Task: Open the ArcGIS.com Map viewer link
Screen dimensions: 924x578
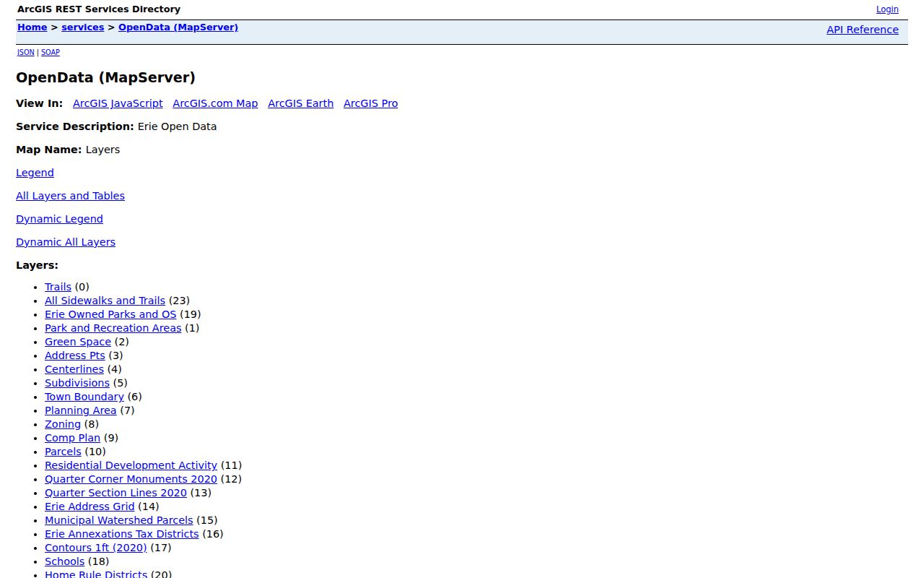Action: pos(215,103)
